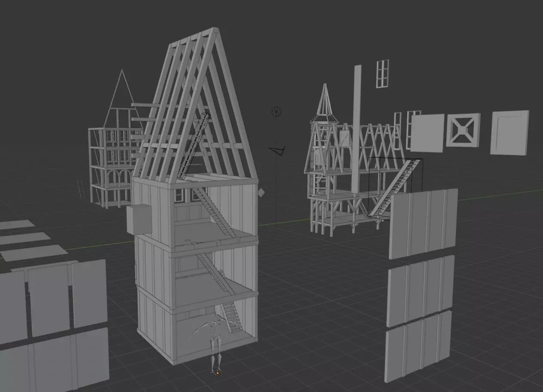
Task: Click orange origin dot under armature
Action: point(218,373)
